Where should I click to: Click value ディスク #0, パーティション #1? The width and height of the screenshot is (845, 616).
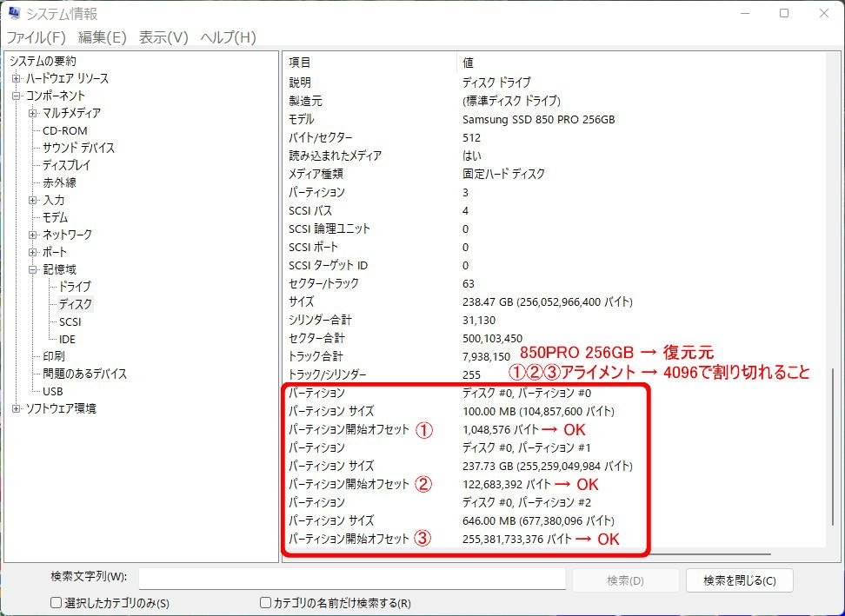tap(527, 448)
